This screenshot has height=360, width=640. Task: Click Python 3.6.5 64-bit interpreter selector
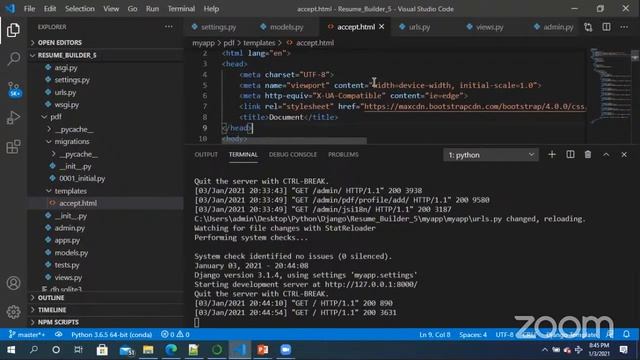[x=111, y=334]
